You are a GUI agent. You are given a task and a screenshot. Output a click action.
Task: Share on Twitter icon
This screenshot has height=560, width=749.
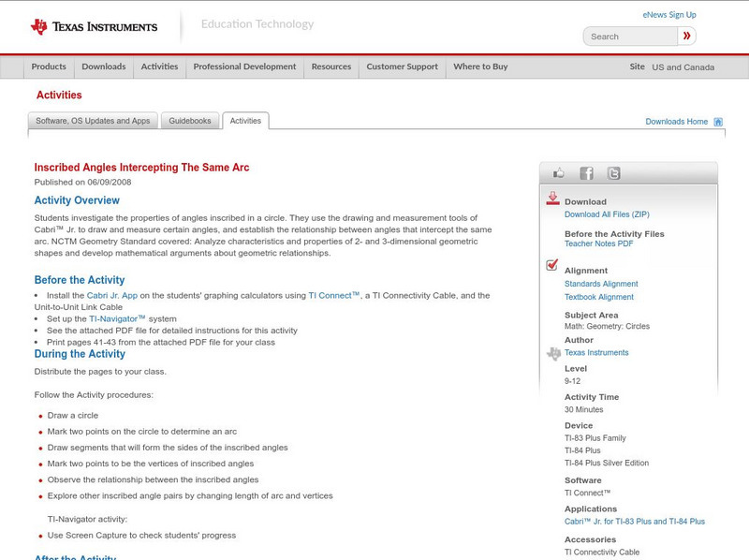point(613,173)
